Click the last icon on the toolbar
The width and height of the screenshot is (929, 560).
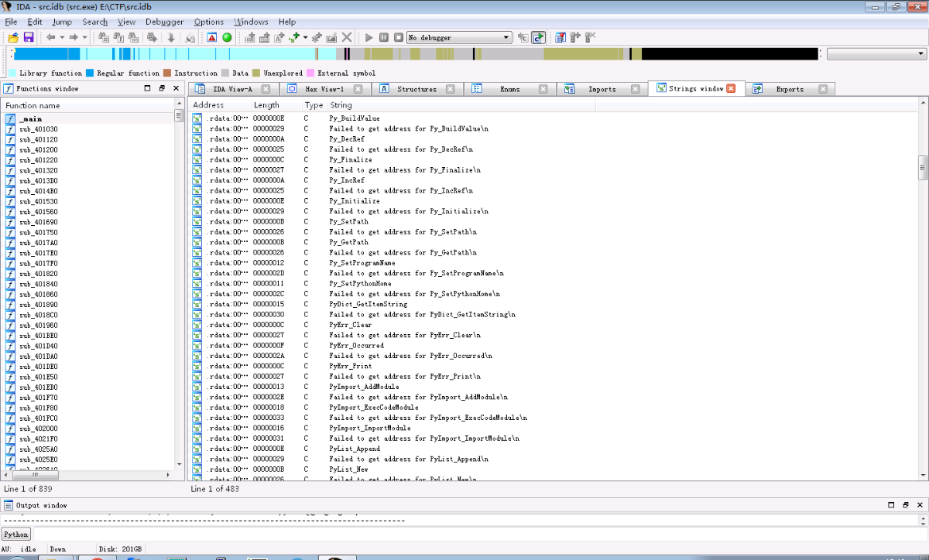591,37
